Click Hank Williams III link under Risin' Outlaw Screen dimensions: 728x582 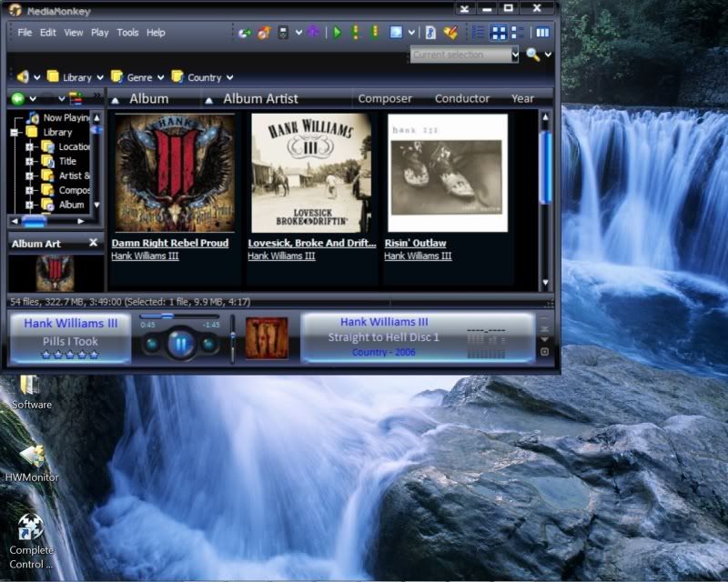(418, 256)
